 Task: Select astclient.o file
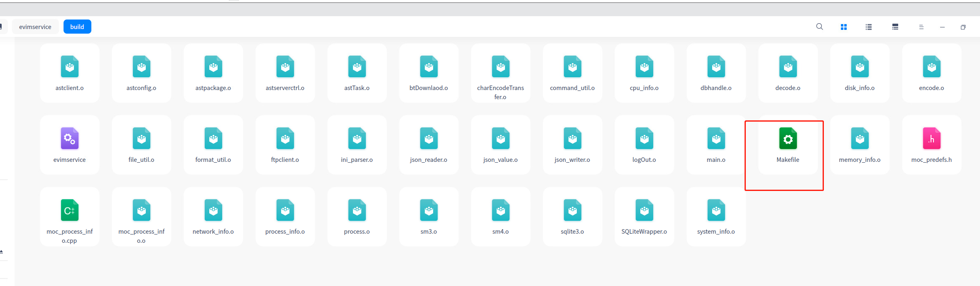point(69,73)
